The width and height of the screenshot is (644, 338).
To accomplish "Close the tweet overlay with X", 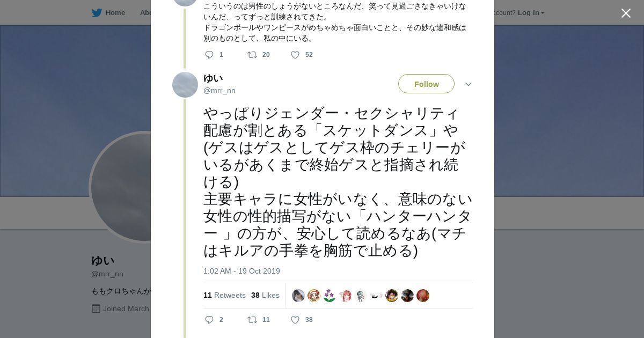I will tap(626, 13).
